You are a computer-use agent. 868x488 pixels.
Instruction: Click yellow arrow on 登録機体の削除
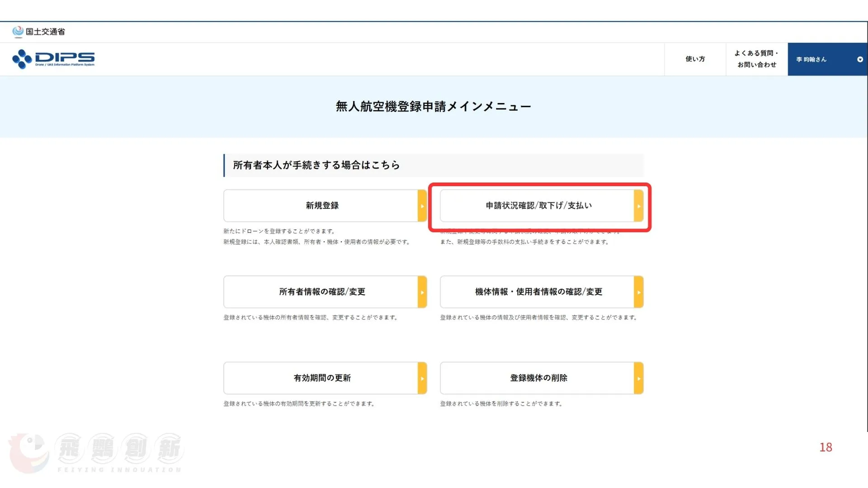(x=638, y=379)
